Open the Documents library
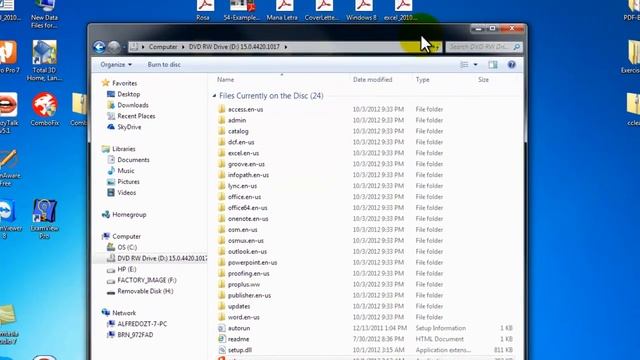 click(x=133, y=160)
